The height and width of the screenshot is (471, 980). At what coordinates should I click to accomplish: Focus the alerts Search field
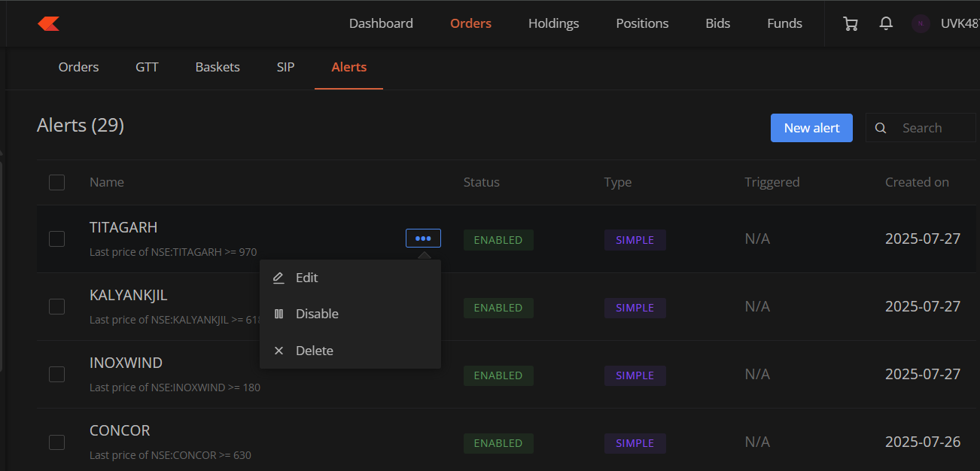[x=933, y=128]
